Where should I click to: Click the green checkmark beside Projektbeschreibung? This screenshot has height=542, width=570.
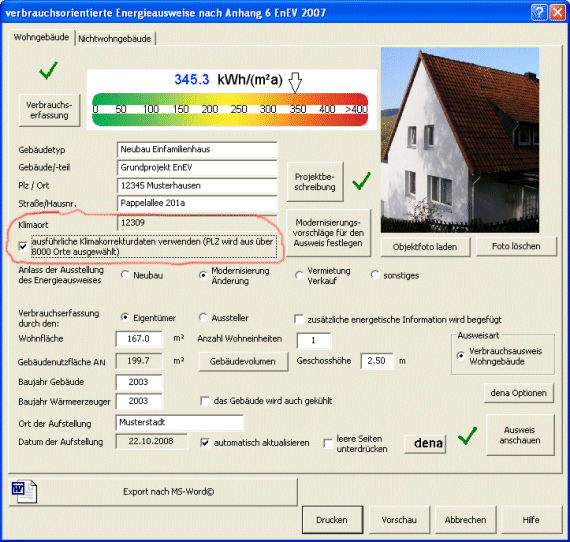361,181
